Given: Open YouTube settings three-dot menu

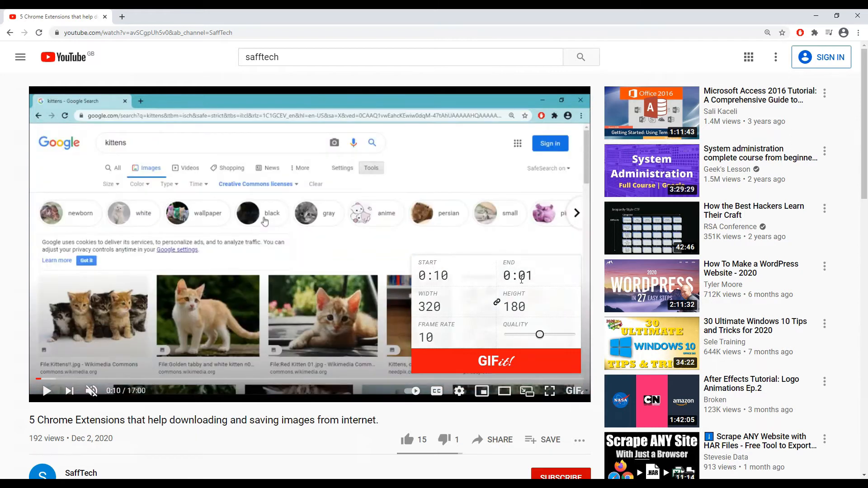Looking at the screenshot, I should point(776,57).
